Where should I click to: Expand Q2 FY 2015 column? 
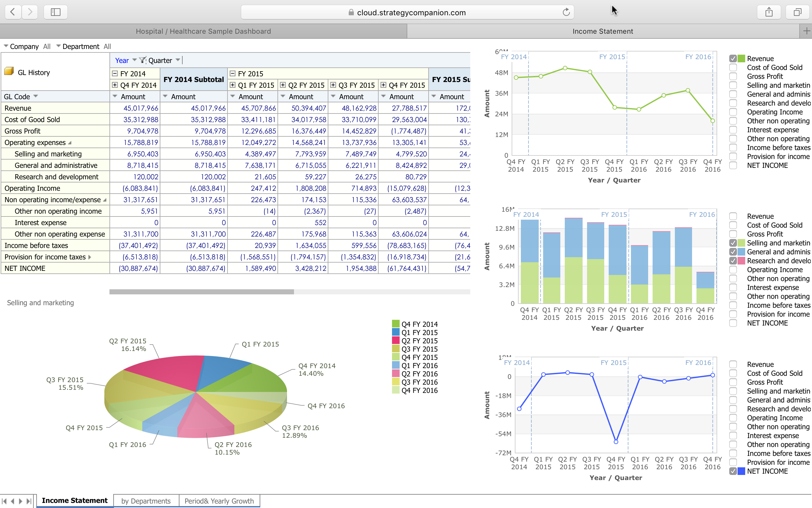283,85
